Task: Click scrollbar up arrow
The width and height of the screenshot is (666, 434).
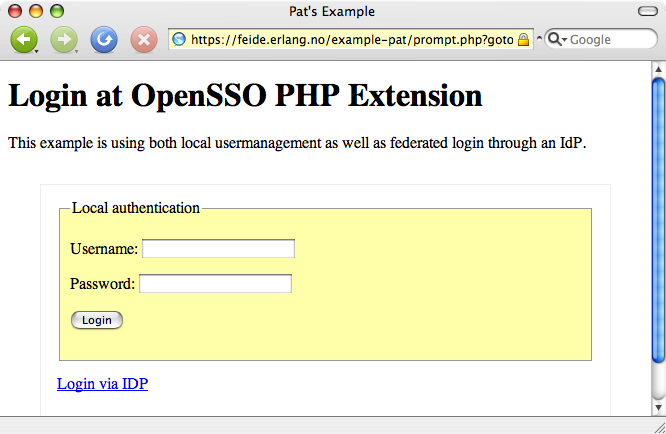Action: pyautogui.click(x=658, y=69)
